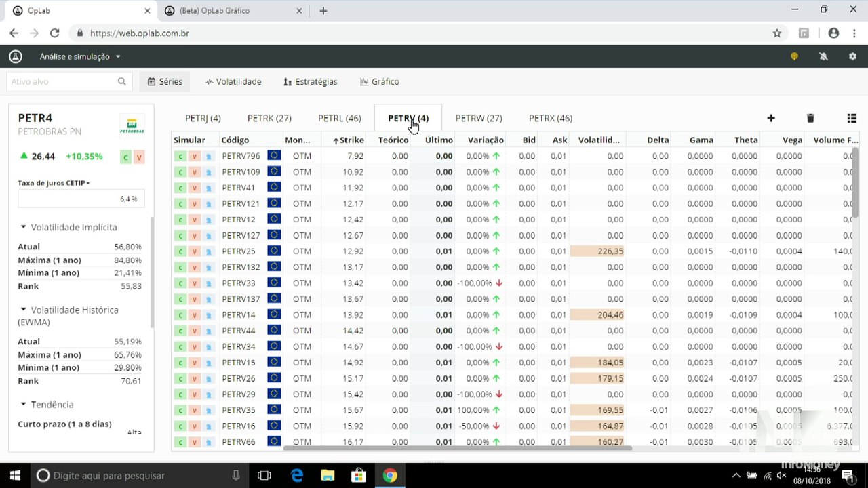Open the Estratégias tab

pyautogui.click(x=311, y=81)
